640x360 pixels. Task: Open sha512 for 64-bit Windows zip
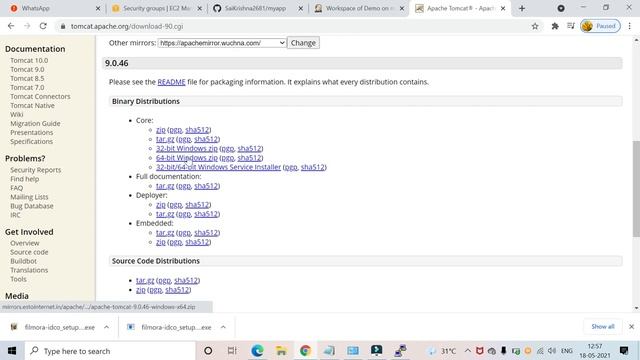pos(249,158)
